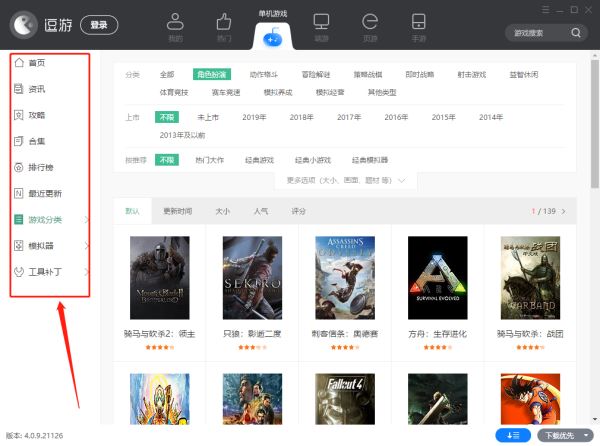Screen dimensions: 600x446
Task: Expand 更多选项 filter options
Action: coord(346,180)
